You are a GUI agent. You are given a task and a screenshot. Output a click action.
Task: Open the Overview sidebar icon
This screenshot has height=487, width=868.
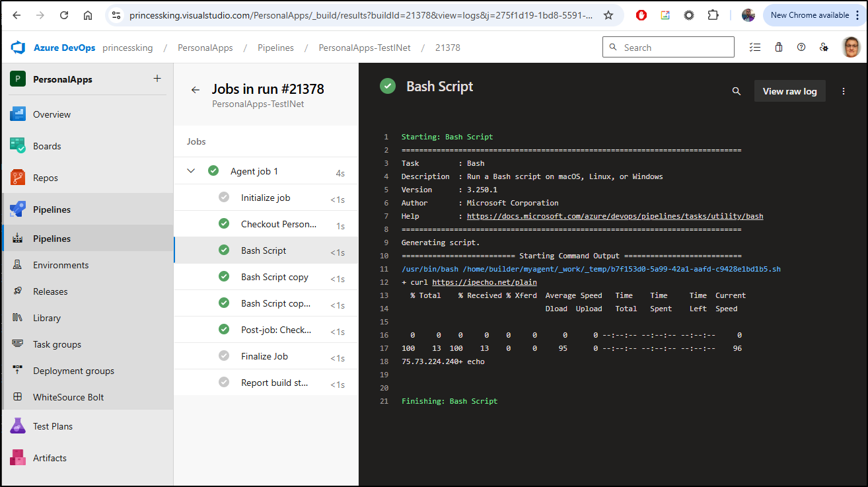pyautogui.click(x=18, y=114)
